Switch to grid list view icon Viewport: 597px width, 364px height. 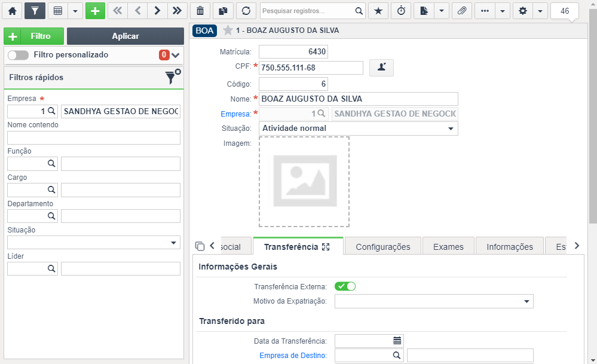tap(58, 11)
